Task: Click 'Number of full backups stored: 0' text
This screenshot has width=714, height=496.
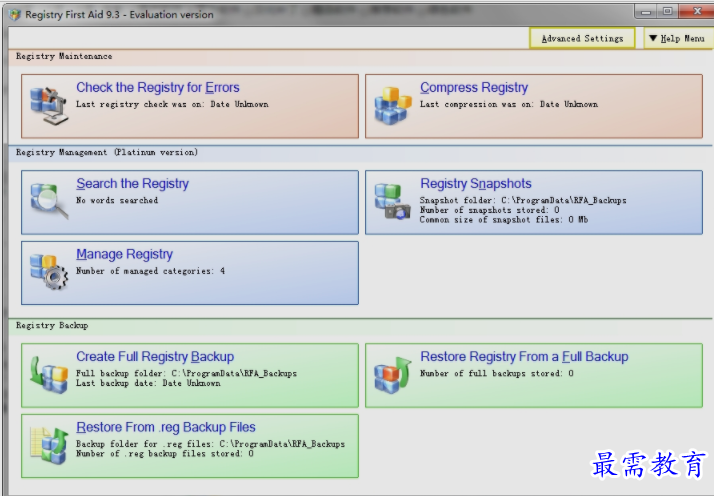Action: 497,373
